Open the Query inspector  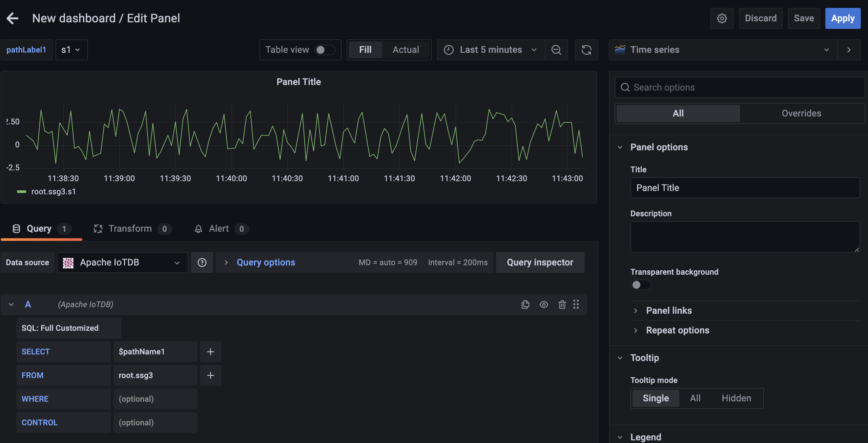point(540,262)
